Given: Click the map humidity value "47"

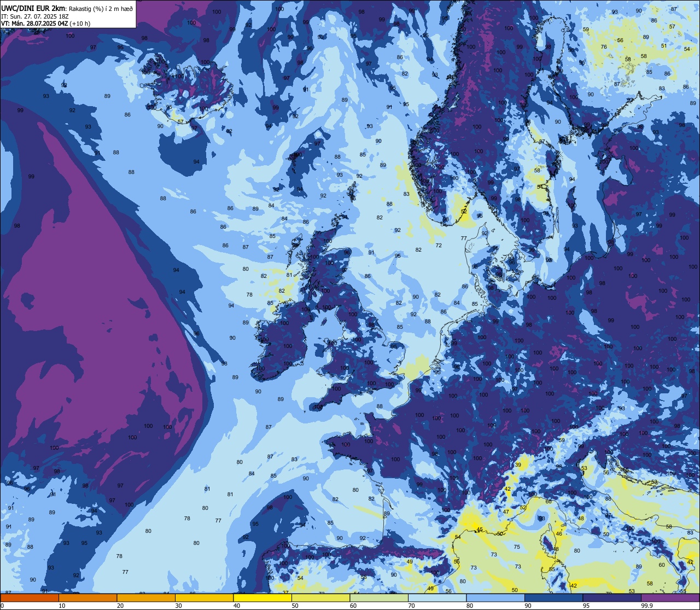Looking at the screenshot, I should [x=506, y=512].
